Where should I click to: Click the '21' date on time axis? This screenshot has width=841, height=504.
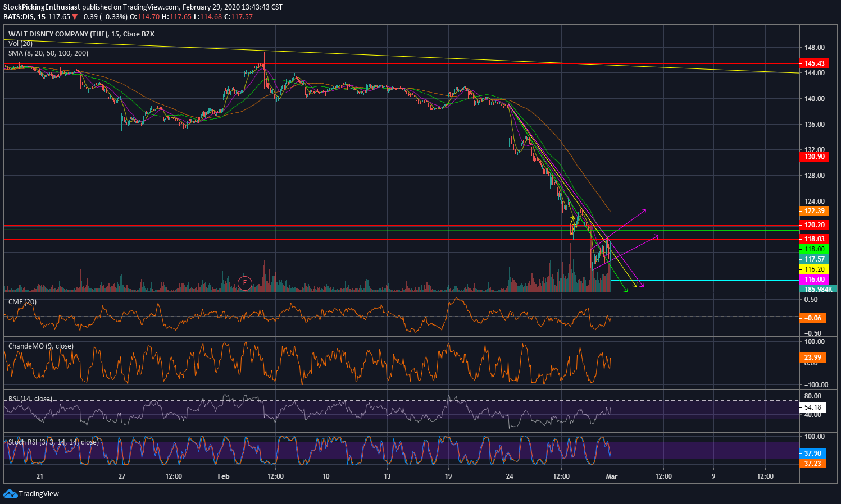click(39, 476)
